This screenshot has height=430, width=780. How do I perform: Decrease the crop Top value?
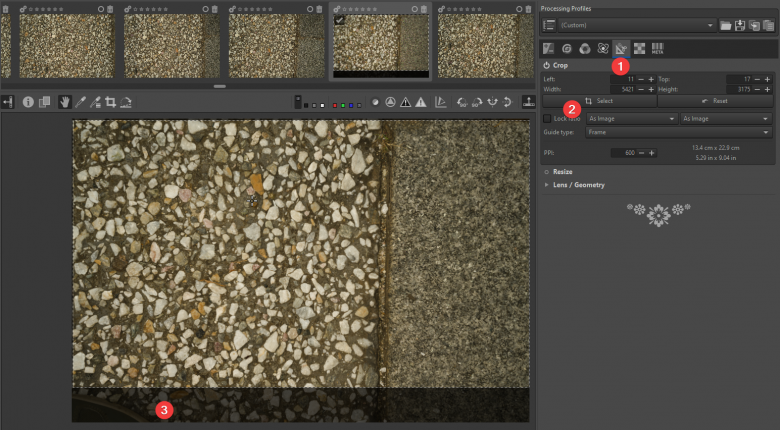757,80
